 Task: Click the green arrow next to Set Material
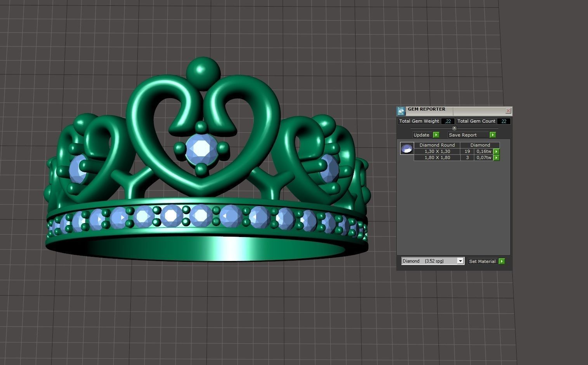pos(502,261)
